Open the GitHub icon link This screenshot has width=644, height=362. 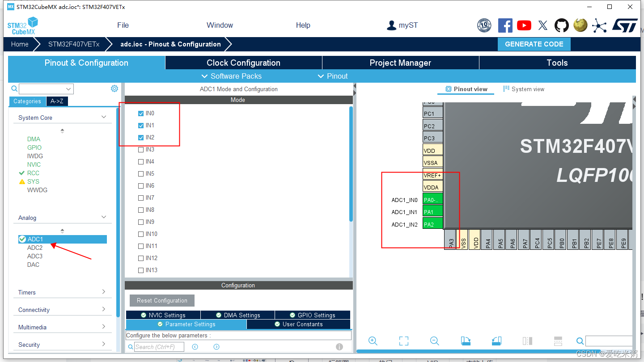coord(562,25)
